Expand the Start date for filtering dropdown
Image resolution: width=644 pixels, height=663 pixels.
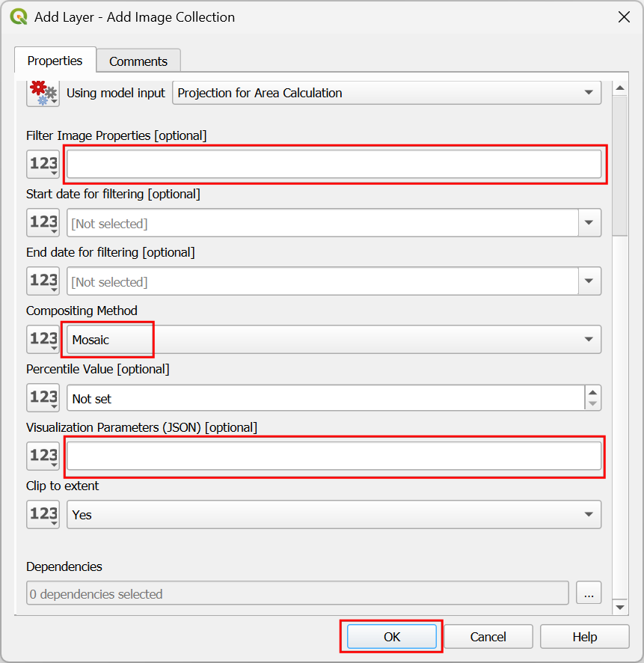click(589, 223)
